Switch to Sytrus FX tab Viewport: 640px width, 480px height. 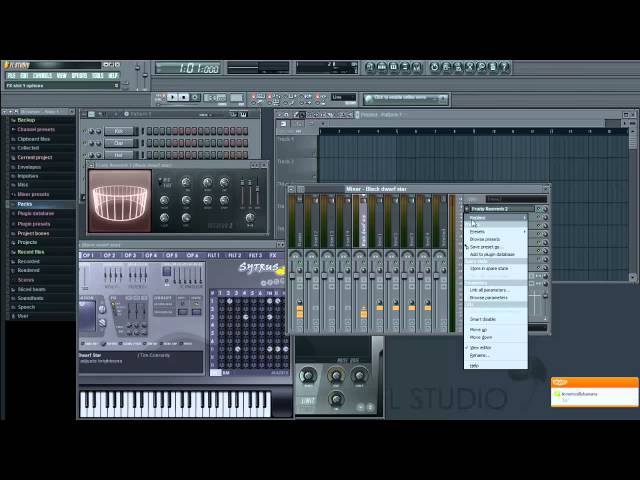pyautogui.click(x=273, y=256)
